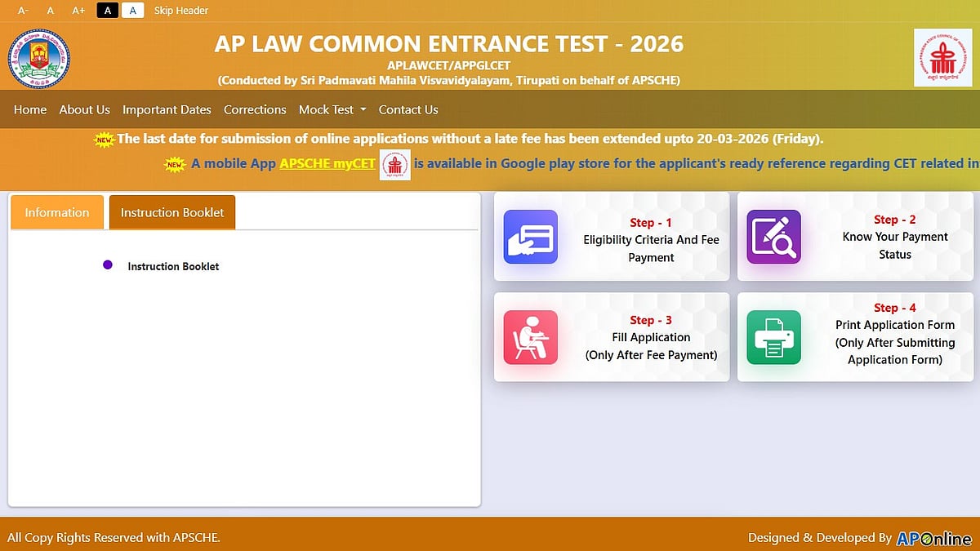Click the university logo at top left
980x551 pixels.
click(x=39, y=59)
